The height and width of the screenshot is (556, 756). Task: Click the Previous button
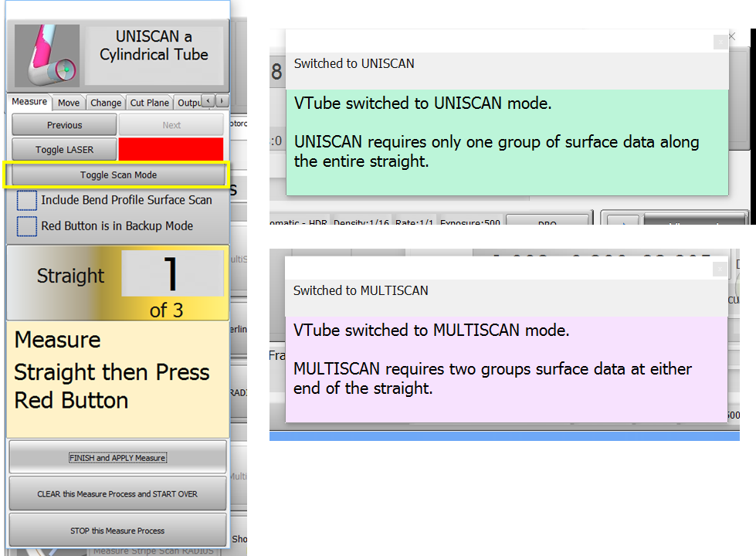(x=64, y=125)
